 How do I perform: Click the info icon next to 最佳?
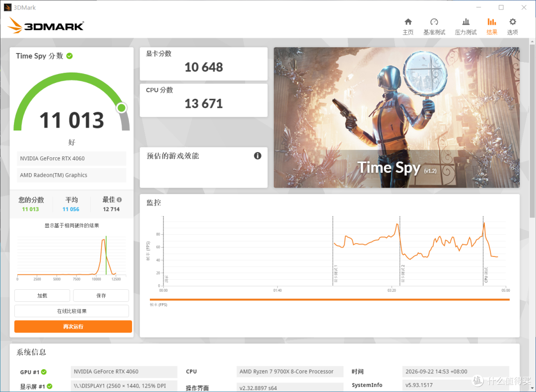point(119,199)
